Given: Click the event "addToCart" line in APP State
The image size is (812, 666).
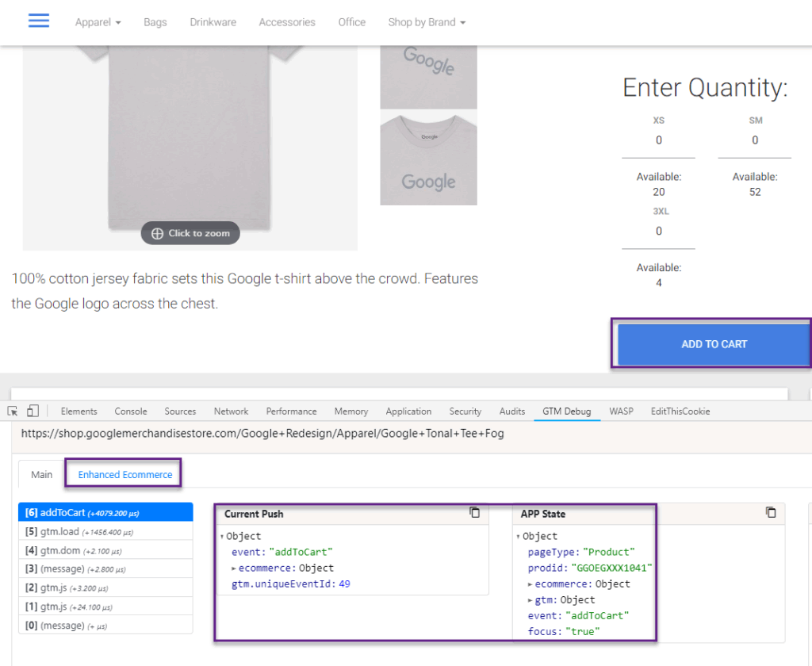Looking at the screenshot, I should point(578,616).
